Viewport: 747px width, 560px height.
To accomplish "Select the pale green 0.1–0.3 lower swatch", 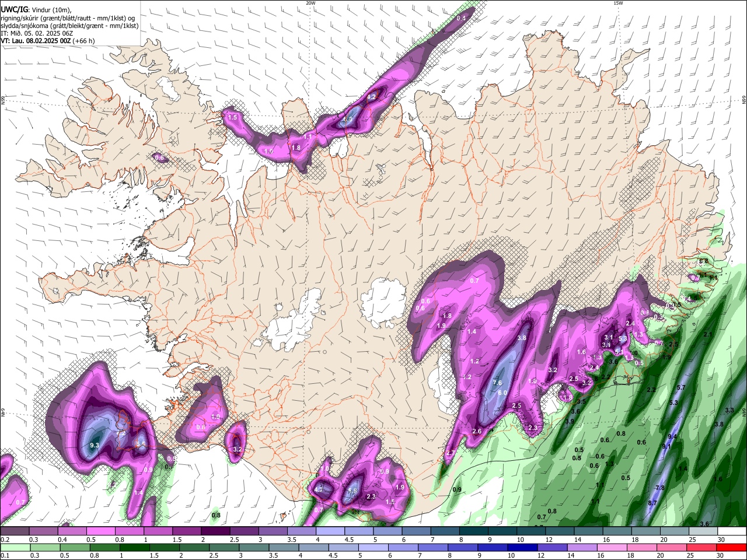I will pos(16,548).
